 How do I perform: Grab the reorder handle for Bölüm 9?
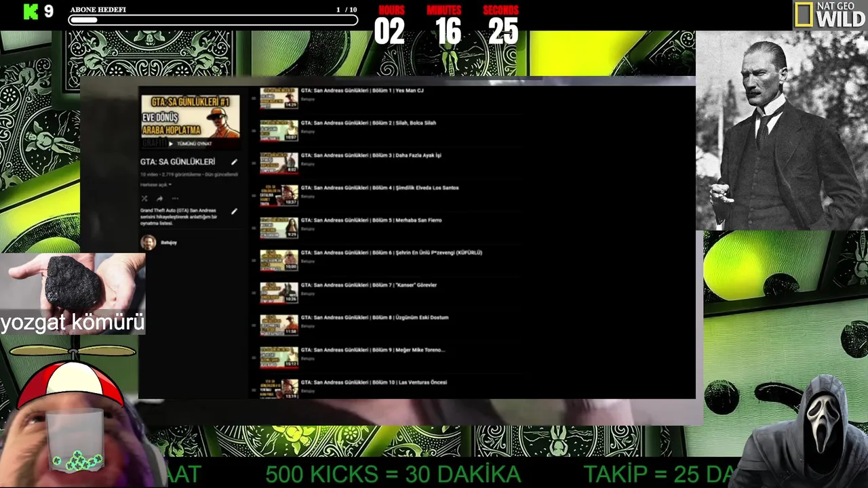tap(254, 358)
